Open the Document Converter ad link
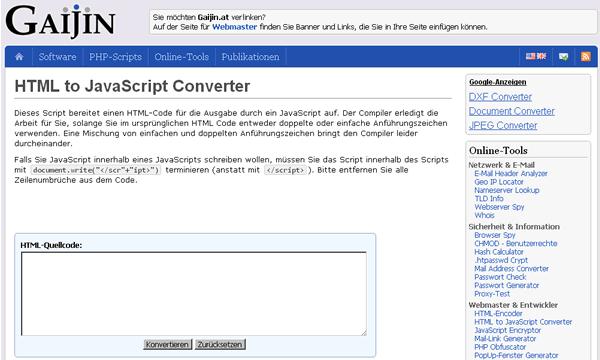 pyautogui.click(x=512, y=111)
